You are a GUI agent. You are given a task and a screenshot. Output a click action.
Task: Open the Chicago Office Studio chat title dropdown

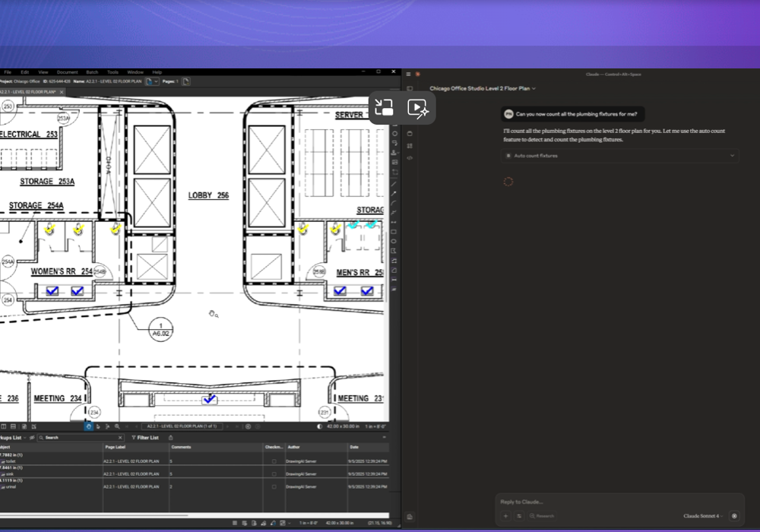[x=483, y=88]
